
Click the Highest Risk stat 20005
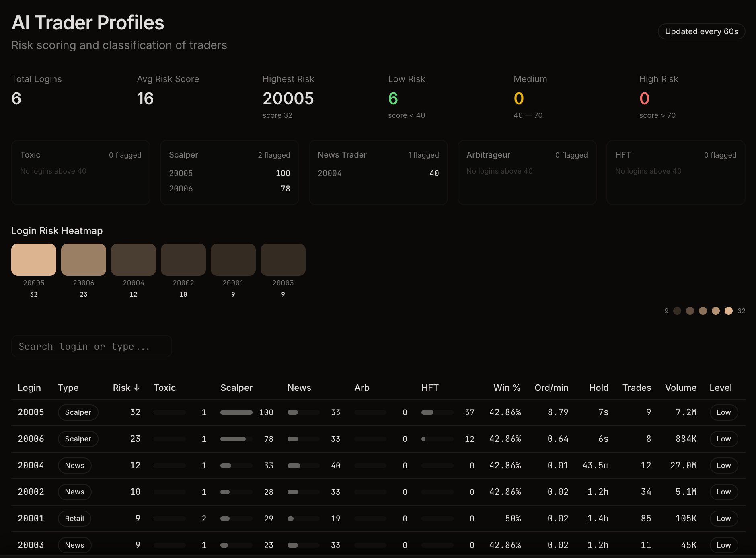[288, 98]
